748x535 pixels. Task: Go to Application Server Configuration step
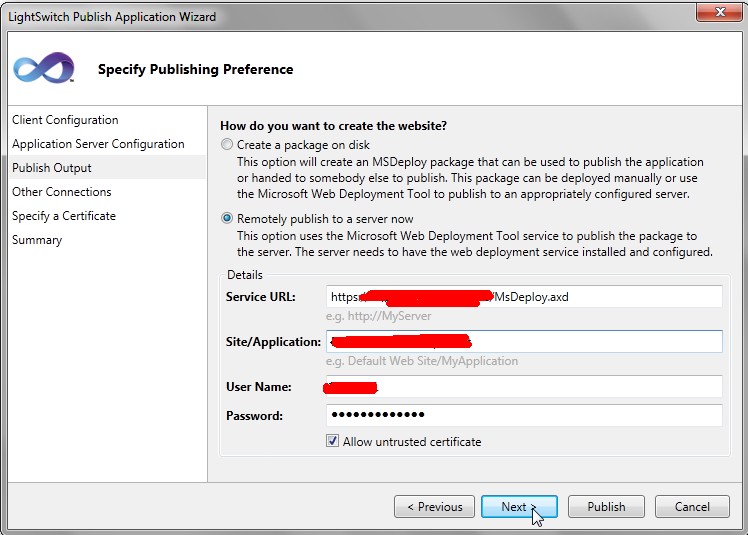98,144
